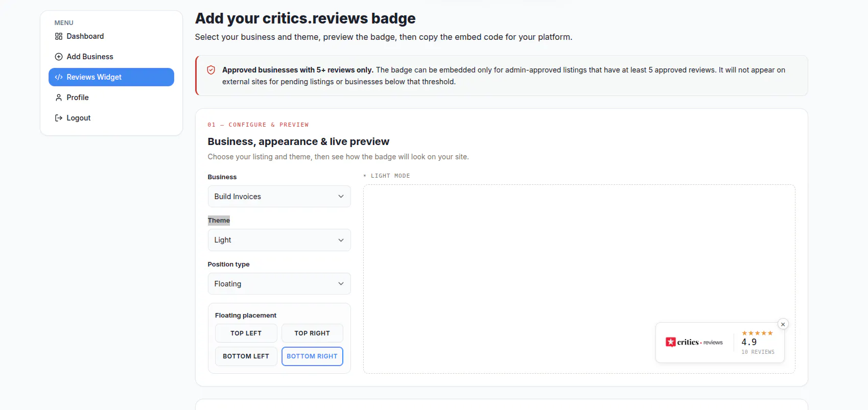Click the critics.reviews logo in the badge
Image resolution: width=868 pixels, height=410 pixels.
coord(694,342)
